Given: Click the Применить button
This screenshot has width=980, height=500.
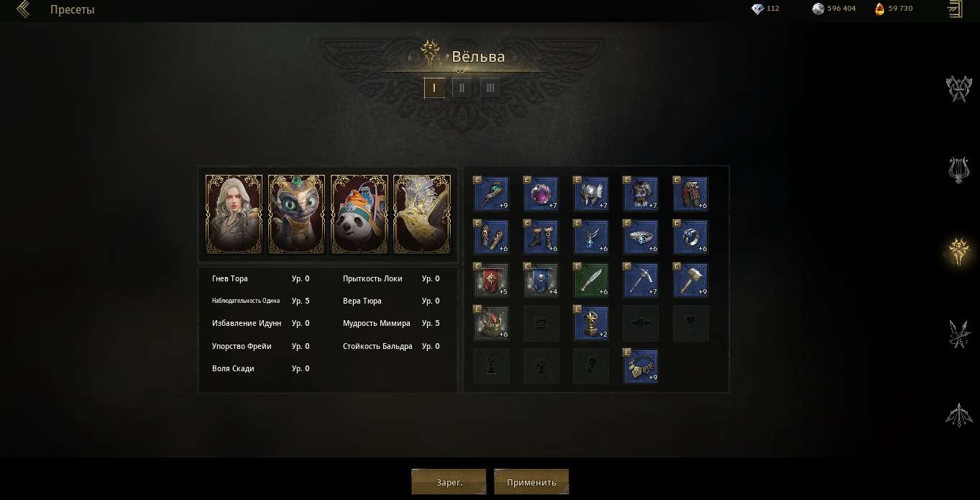Looking at the screenshot, I should point(531,482).
